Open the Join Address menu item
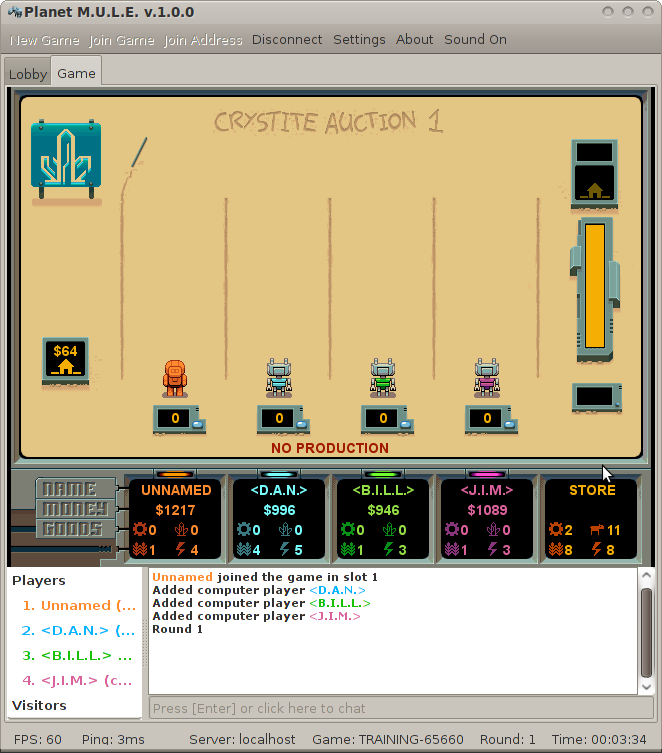The image size is (662, 753). tap(203, 40)
